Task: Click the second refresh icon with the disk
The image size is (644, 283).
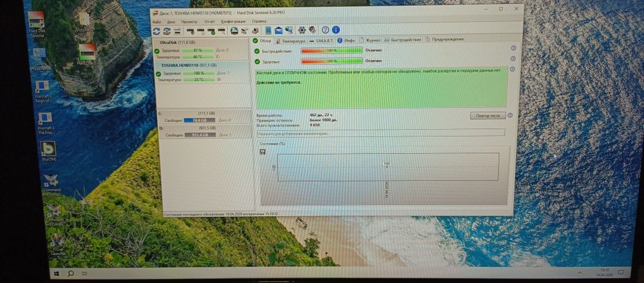Action: 167,31
